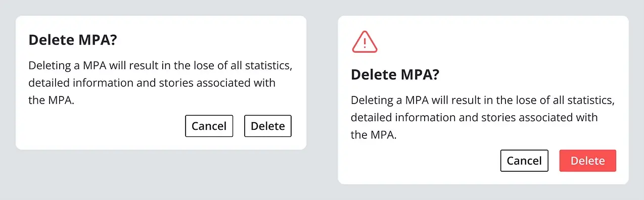Select the white outlined Delete button
Viewport: 644px width, 200px height.
(268, 126)
